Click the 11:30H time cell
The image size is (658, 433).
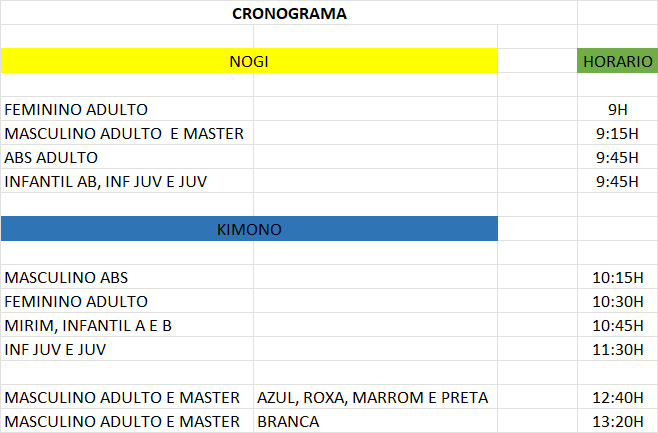point(617,349)
